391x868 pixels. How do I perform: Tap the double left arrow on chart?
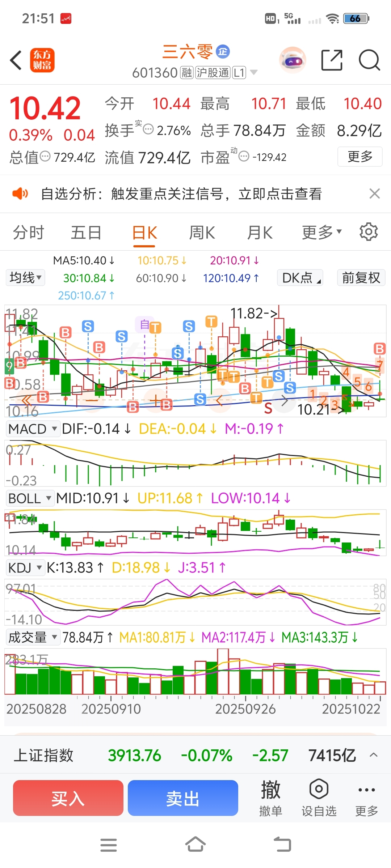click(26, 400)
